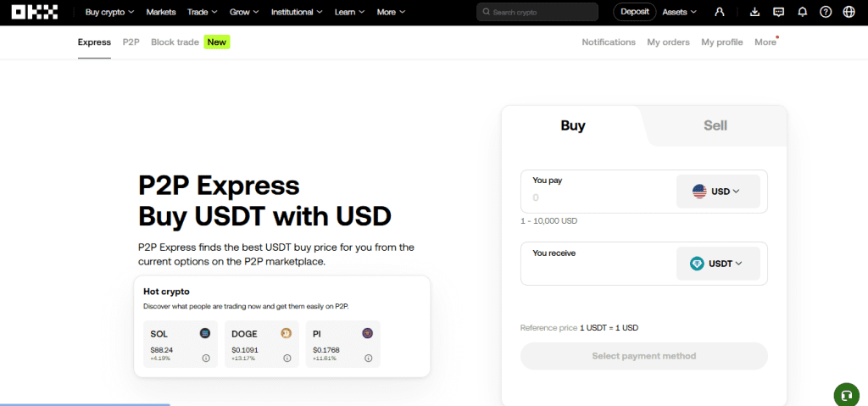Open the sub-navigation More link
The height and width of the screenshot is (406, 868).
click(x=765, y=42)
